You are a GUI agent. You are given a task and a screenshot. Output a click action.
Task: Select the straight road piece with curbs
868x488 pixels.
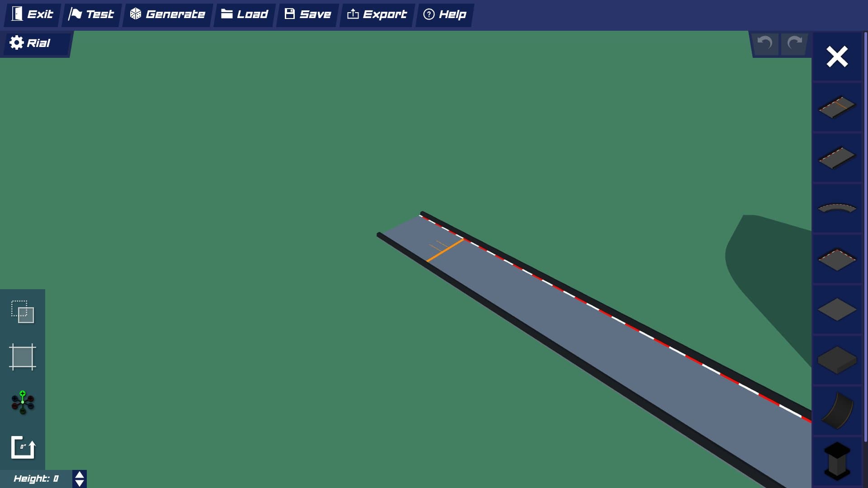[837, 158]
